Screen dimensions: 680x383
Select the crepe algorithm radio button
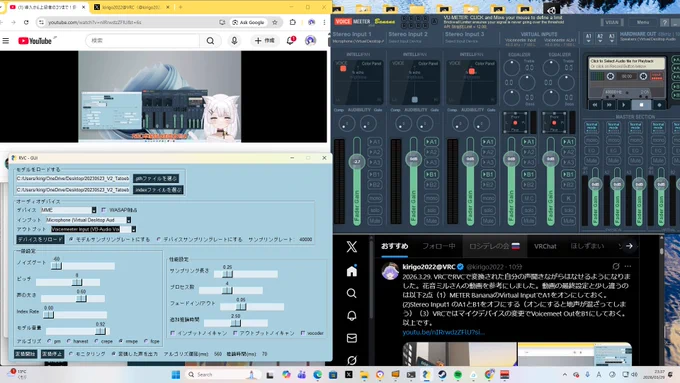tap(96, 341)
